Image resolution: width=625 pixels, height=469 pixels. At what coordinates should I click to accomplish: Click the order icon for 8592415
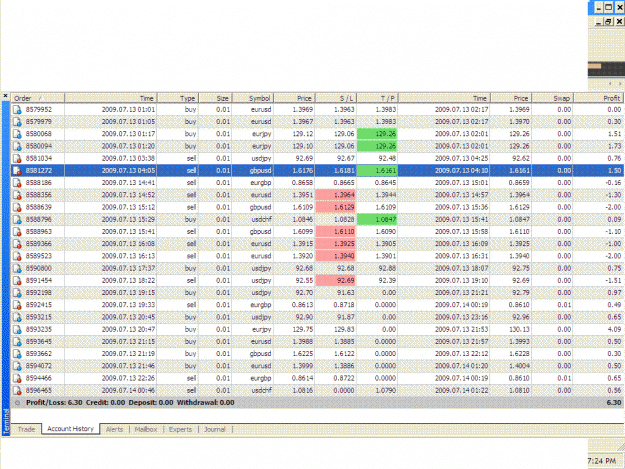(17, 305)
